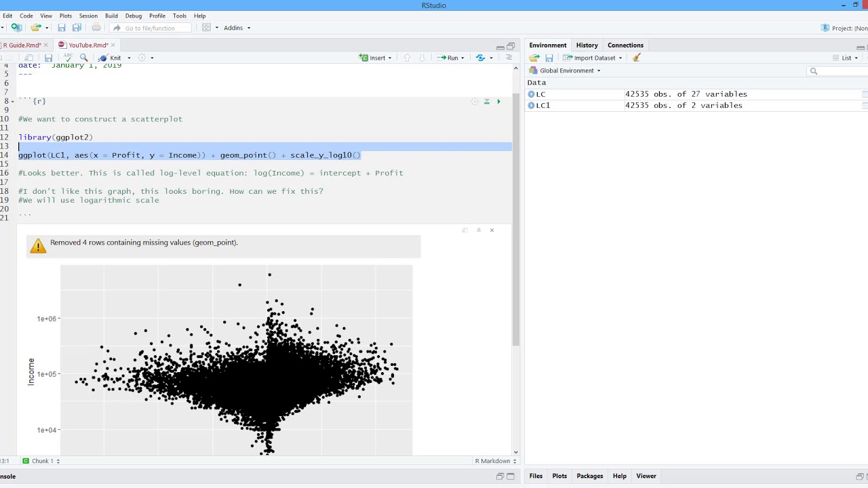Open the Plots menu
The image size is (868, 488).
[x=66, y=16]
